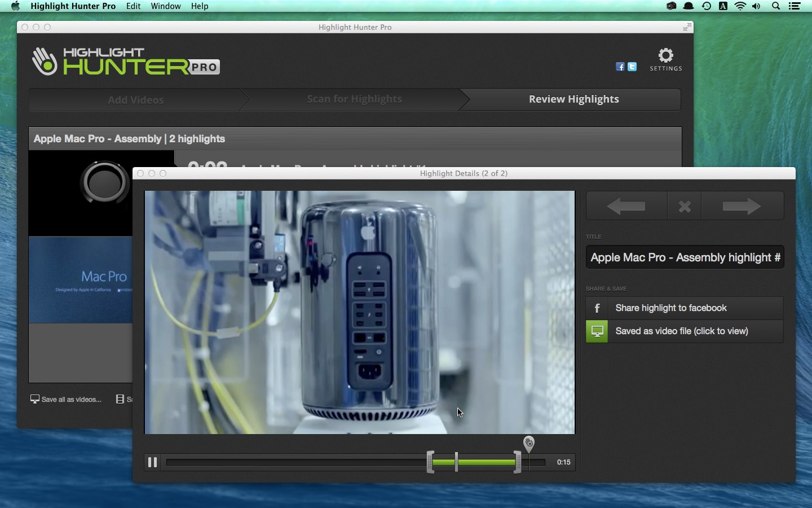
Task: Click the Highlight Hunter Pro logo
Action: pos(126,61)
